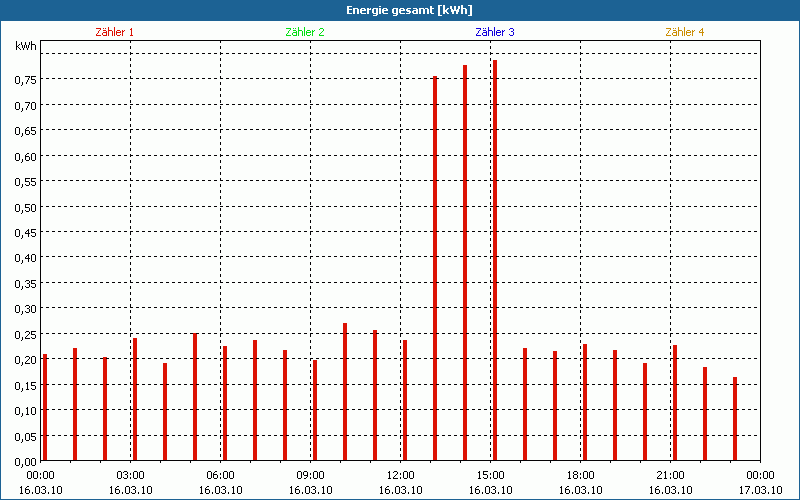Image resolution: width=800 pixels, height=500 pixels.
Task: Select the red bar at 05:00
Action: coord(195,397)
